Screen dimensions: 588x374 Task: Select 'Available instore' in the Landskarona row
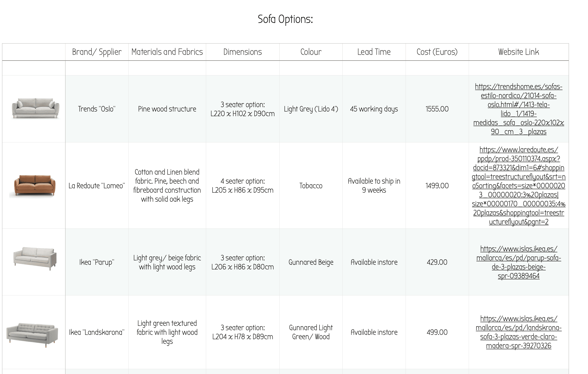[x=374, y=332]
